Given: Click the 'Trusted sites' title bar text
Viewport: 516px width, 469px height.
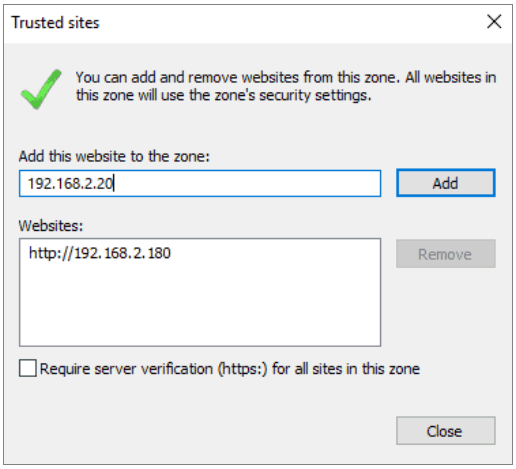Looking at the screenshot, I should point(55,23).
